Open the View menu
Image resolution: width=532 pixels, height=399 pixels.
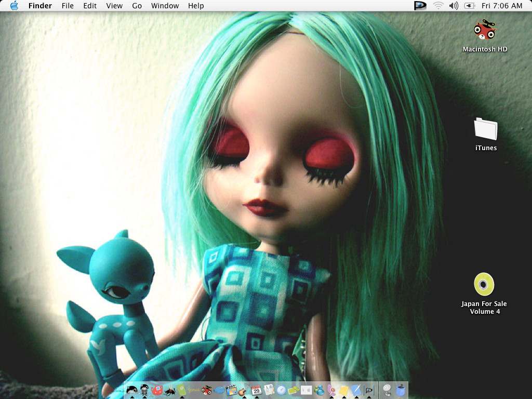click(x=114, y=6)
